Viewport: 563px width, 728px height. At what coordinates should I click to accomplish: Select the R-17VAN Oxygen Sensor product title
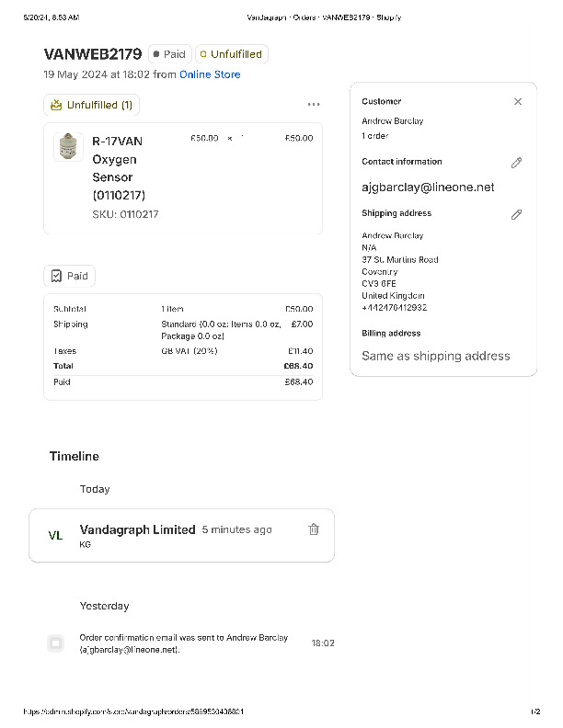(119, 167)
